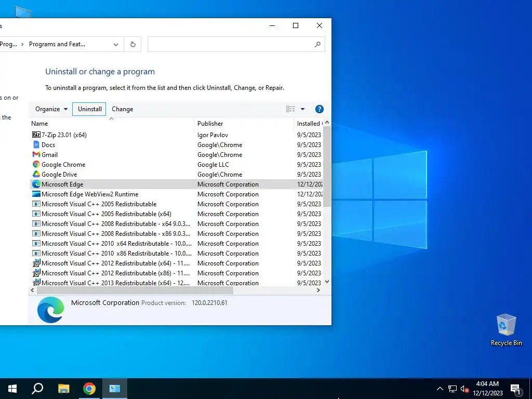Click the muted volume tray icon
Screen dimensions: 532x399
[464, 389]
